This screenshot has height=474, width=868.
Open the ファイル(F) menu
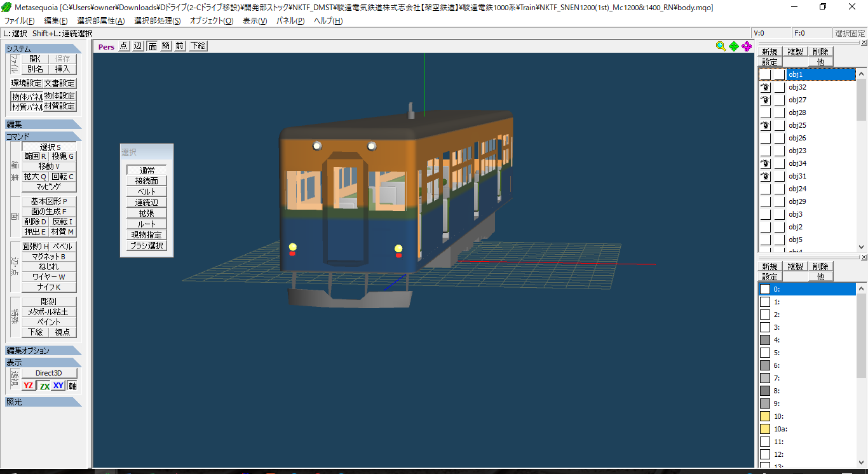coord(19,20)
